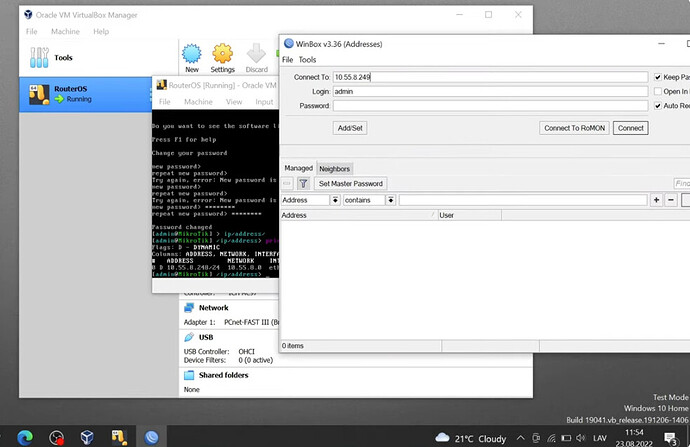
Task: Click USB section icon in VirtualBox details
Action: 189,337
